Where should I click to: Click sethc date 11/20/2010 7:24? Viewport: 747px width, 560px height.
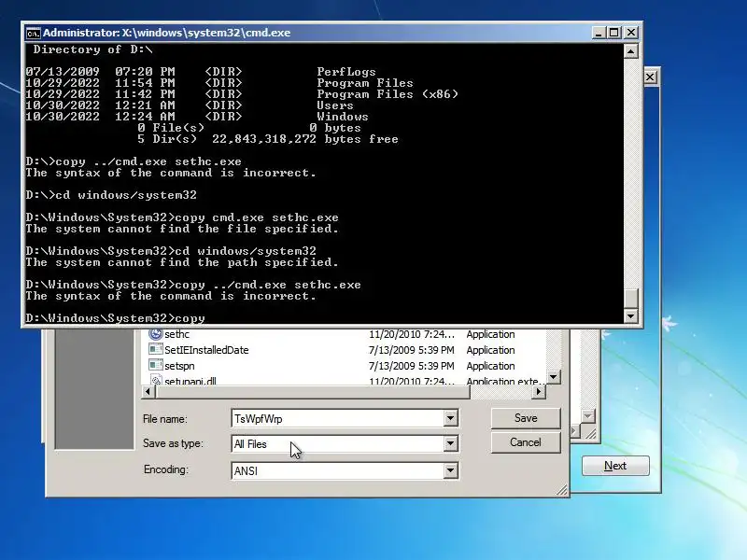tap(412, 334)
